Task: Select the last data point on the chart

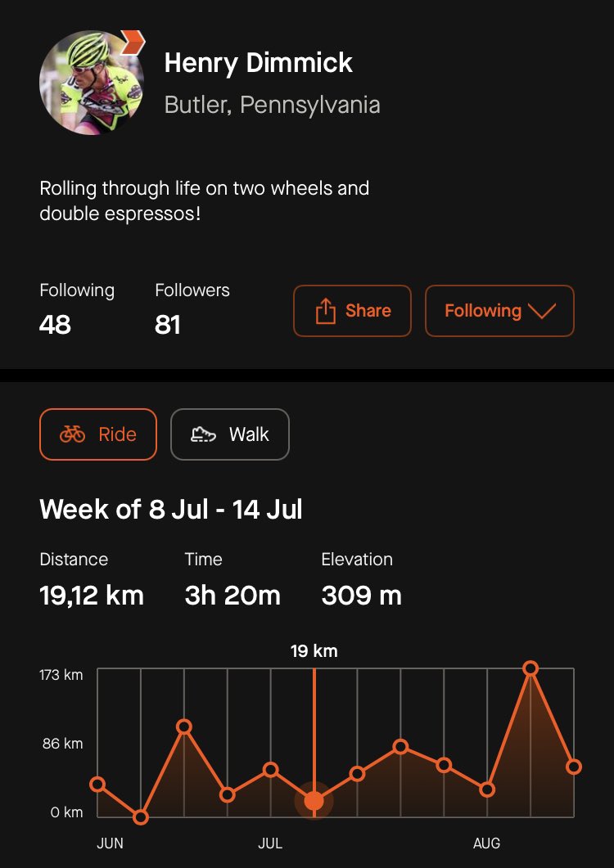Action: click(573, 767)
